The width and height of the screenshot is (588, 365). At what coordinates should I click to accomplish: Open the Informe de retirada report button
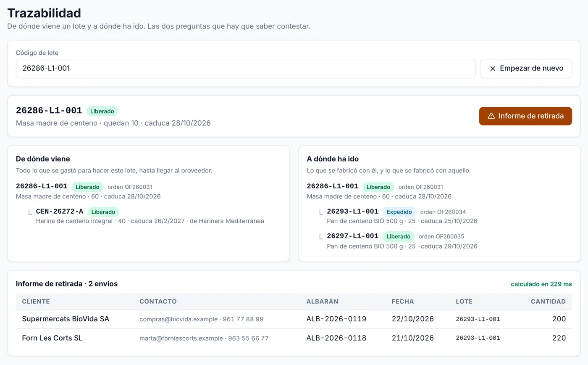(x=525, y=116)
